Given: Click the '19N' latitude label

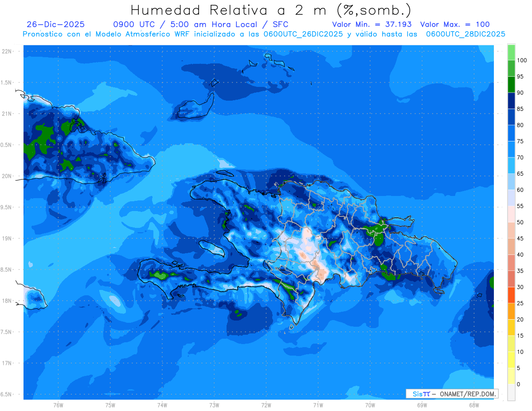Looking at the screenshot, I should click(x=7, y=239).
